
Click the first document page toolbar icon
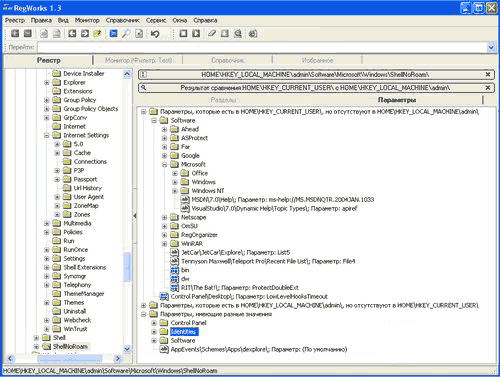(x=44, y=33)
